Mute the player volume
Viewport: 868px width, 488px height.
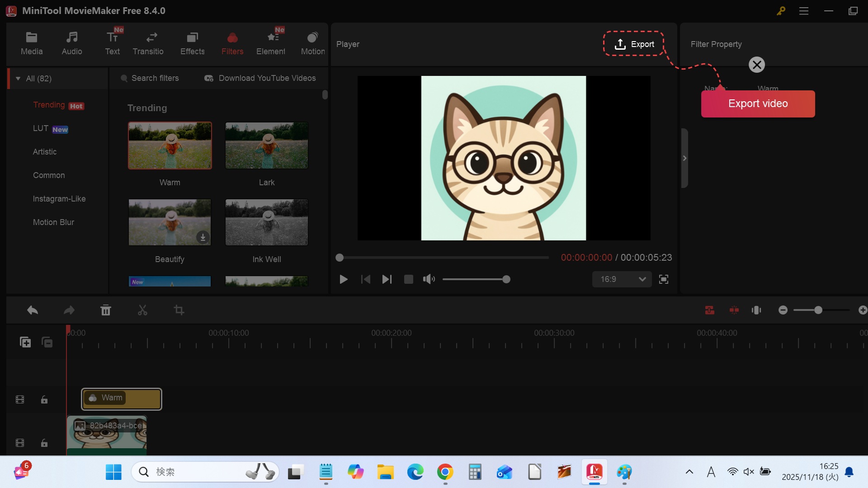click(429, 279)
